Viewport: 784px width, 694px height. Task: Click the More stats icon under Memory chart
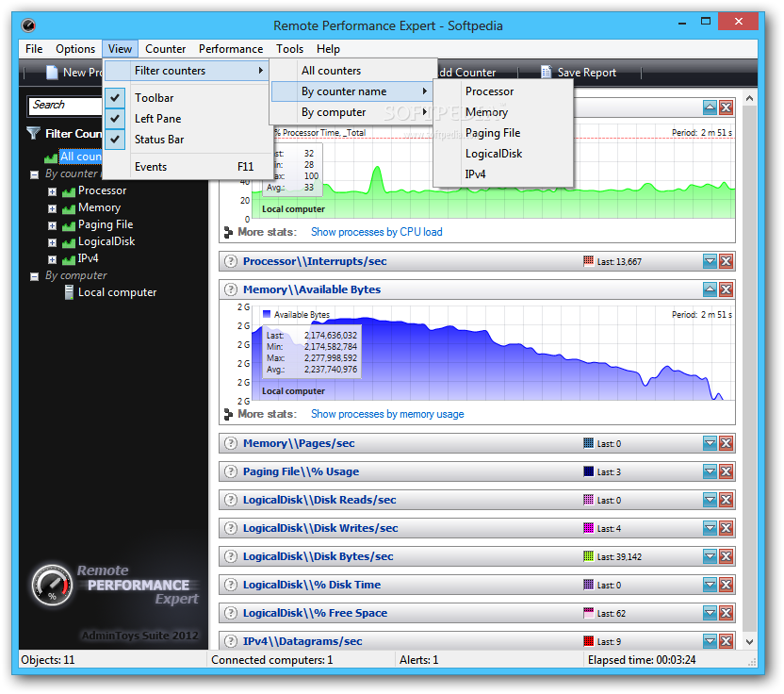(228, 414)
